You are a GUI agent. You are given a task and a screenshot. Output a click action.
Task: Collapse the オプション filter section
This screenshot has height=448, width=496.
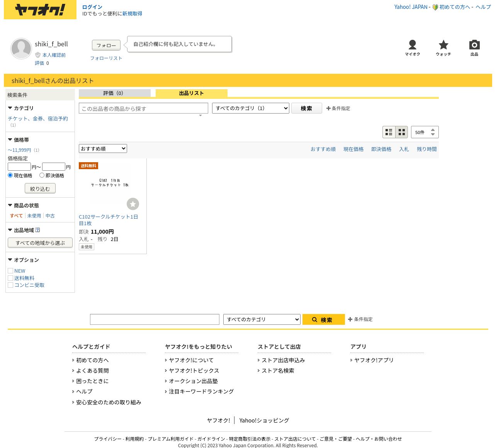click(x=10, y=260)
